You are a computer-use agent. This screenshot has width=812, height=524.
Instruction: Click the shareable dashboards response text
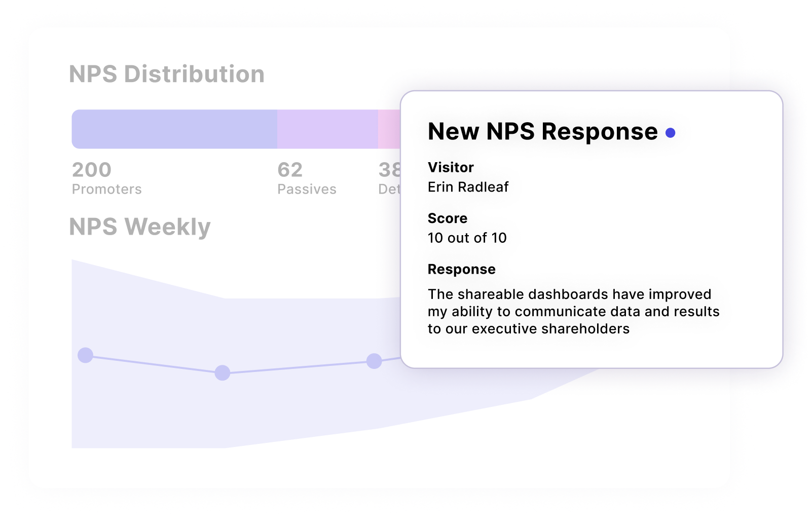click(573, 311)
